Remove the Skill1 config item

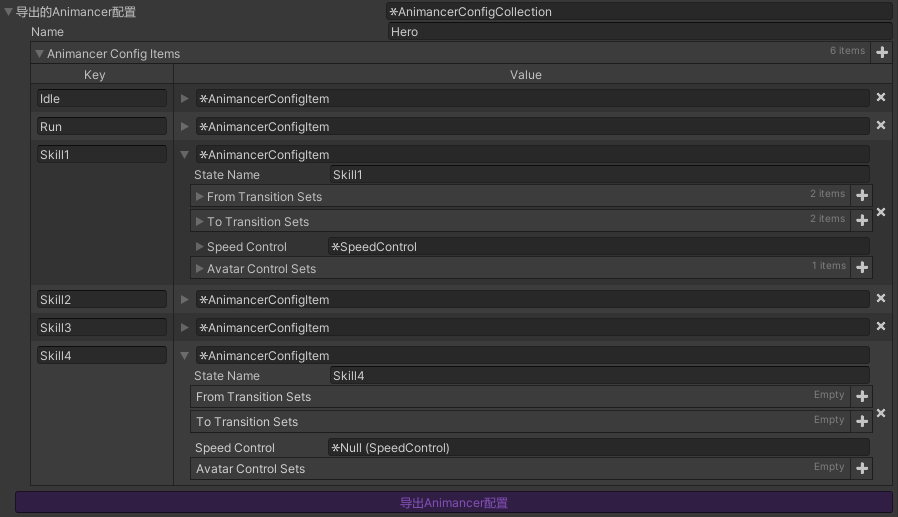[x=881, y=212]
